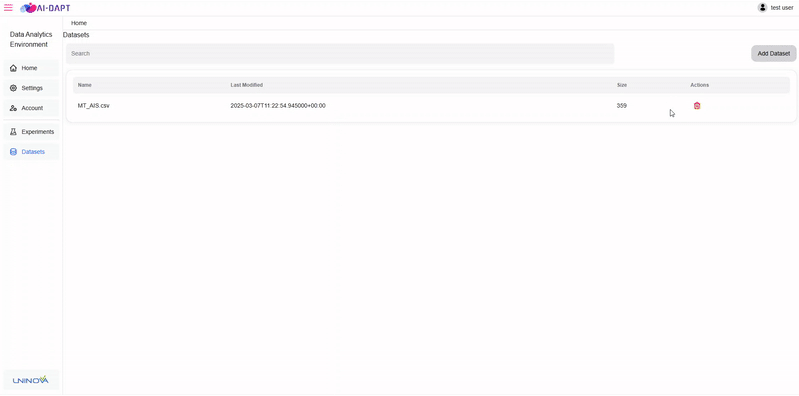The height and width of the screenshot is (396, 799).
Task: Select the MT_AIS.csv file name
Action: tap(93, 105)
